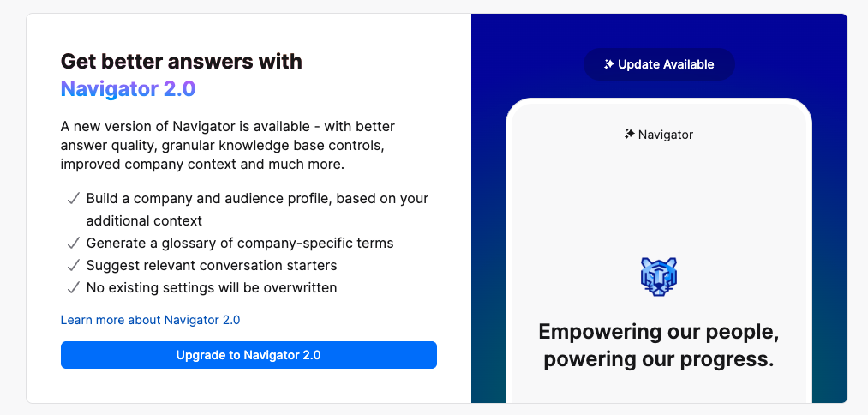The width and height of the screenshot is (868, 415).
Task: Click the sparkle icon in Update Available badge
Action: tap(609, 64)
